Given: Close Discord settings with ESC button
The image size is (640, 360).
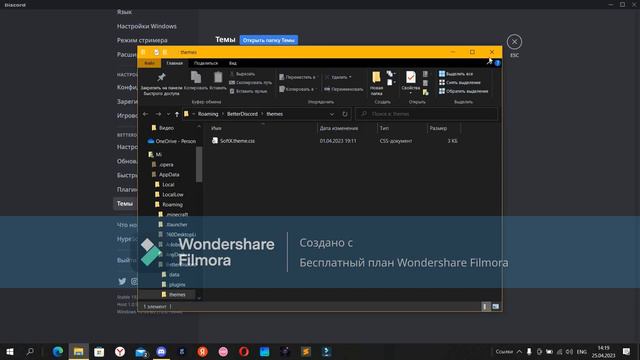Looking at the screenshot, I should click(x=514, y=42).
